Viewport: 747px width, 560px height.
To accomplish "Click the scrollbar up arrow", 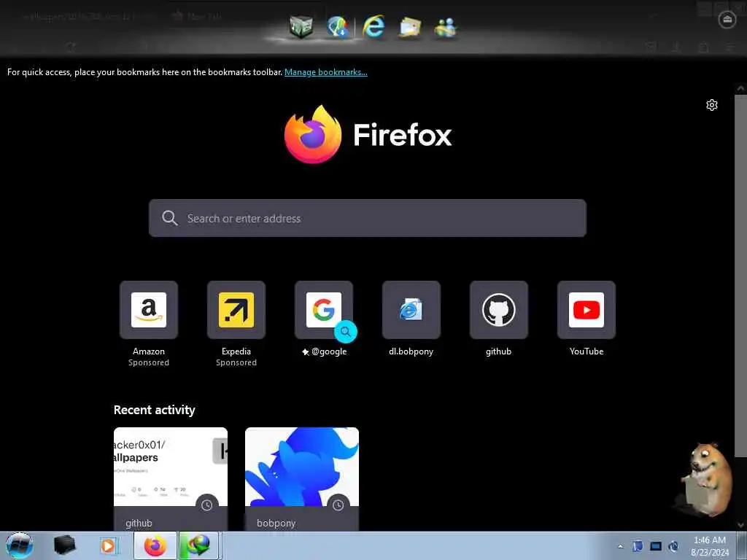I will click(740, 88).
